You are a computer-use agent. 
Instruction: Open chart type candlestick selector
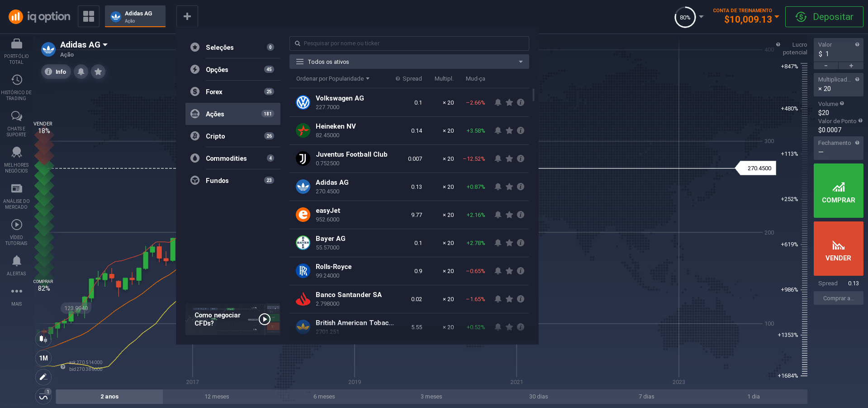(43, 339)
